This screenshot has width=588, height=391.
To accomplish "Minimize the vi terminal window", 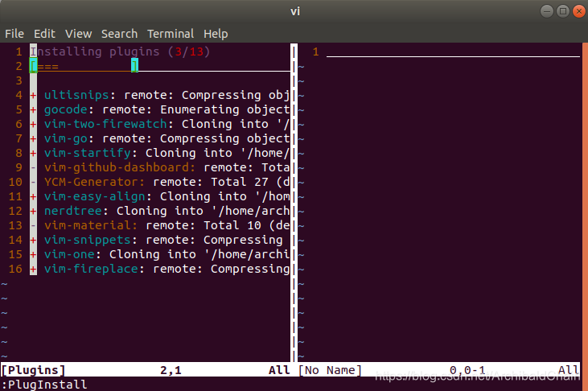I will click(x=547, y=11).
